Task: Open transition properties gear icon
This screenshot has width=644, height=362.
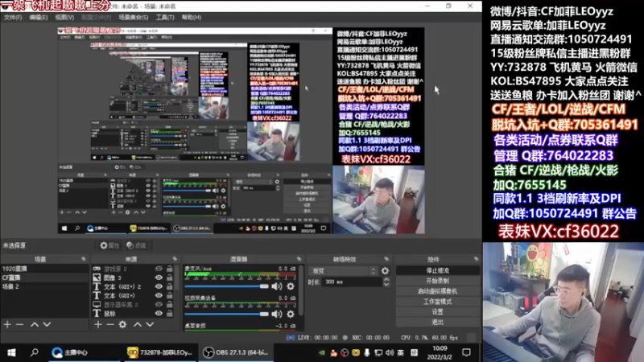Action: click(385, 271)
